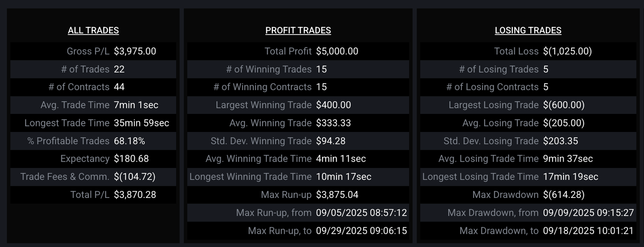Click the ALL TRADES heading

[93, 31]
